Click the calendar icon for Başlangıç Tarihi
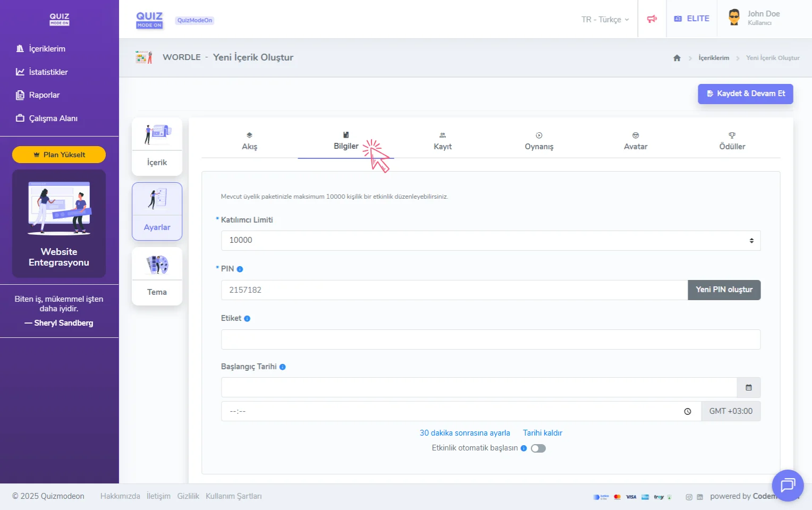 coord(748,388)
